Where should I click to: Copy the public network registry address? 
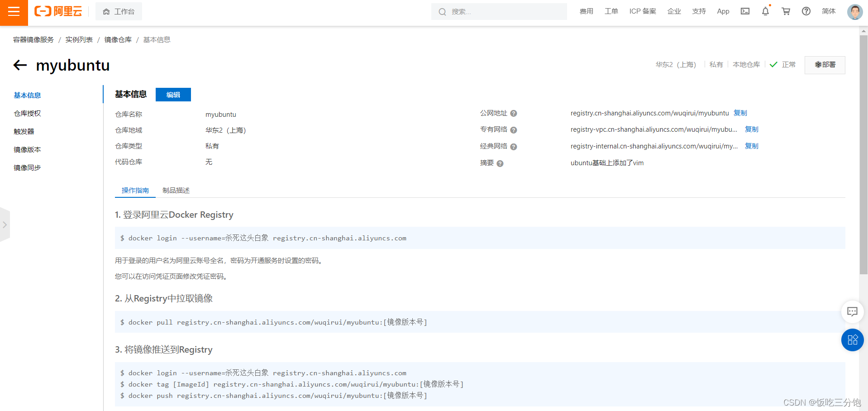[x=740, y=113]
